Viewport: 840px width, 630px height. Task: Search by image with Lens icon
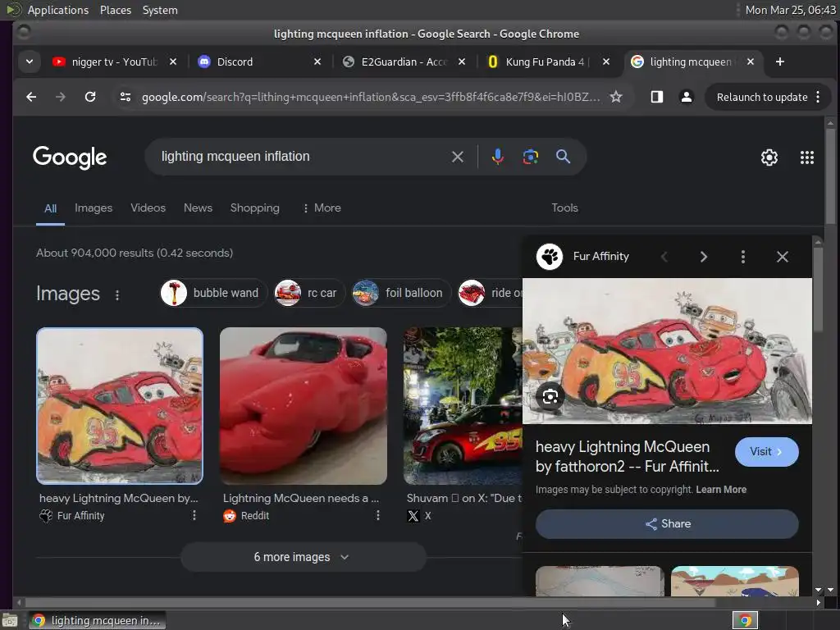pyautogui.click(x=531, y=157)
